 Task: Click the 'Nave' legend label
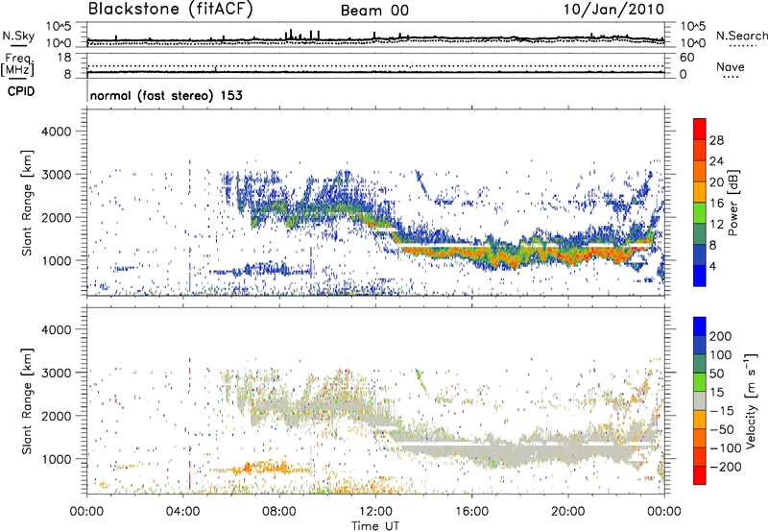[x=730, y=67]
